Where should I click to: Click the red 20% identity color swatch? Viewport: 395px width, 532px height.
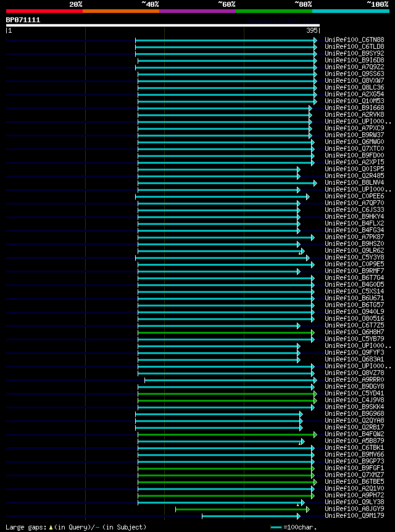pos(44,11)
